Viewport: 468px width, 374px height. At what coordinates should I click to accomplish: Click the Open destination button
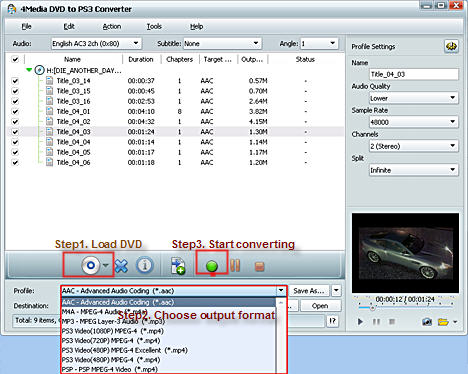pyautogui.click(x=320, y=306)
